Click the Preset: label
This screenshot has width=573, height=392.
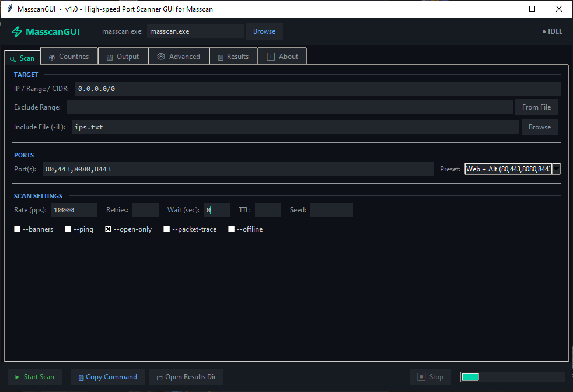click(450, 169)
